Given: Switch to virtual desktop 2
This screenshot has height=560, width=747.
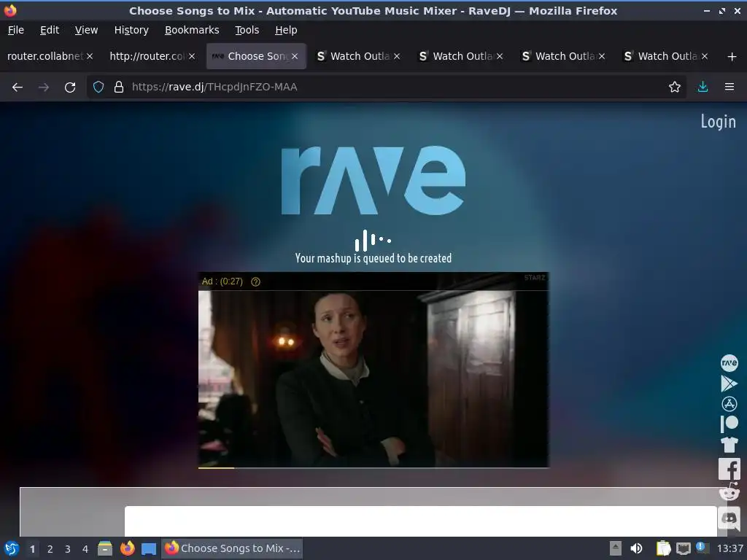Looking at the screenshot, I should click(x=50, y=549).
